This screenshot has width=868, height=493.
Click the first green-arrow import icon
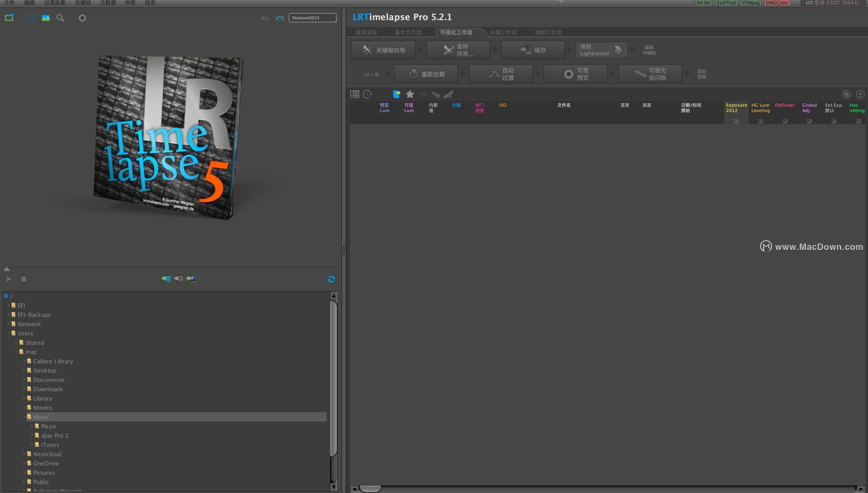(x=166, y=278)
